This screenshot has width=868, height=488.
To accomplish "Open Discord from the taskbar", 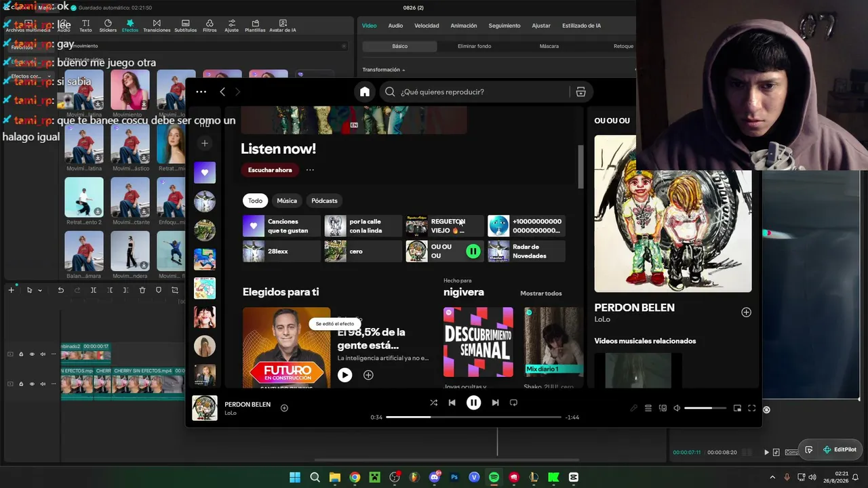I will tap(435, 477).
